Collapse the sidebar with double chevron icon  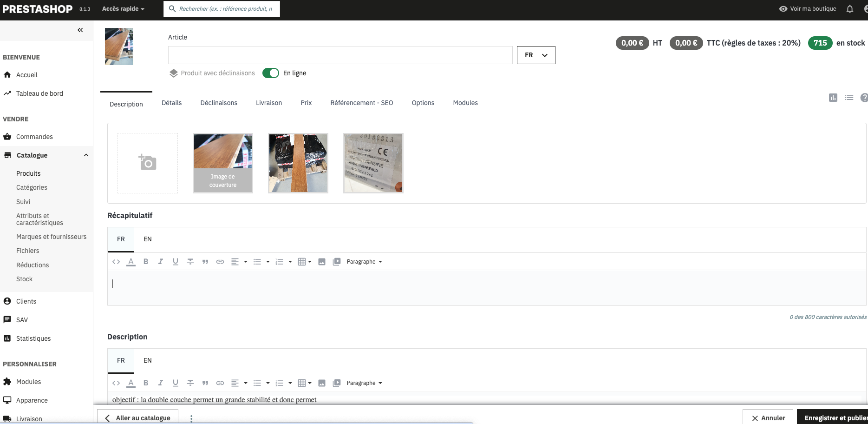coord(80,30)
